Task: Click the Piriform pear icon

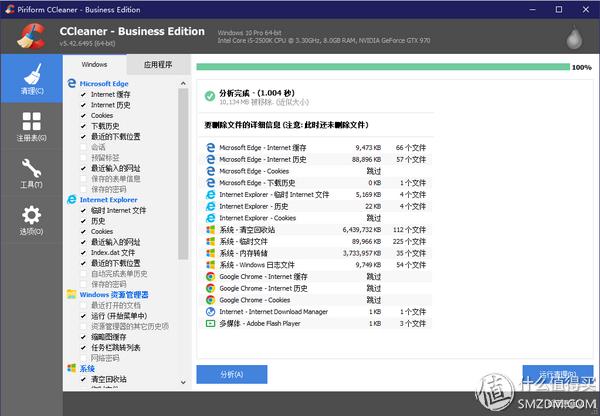Action: point(574,38)
